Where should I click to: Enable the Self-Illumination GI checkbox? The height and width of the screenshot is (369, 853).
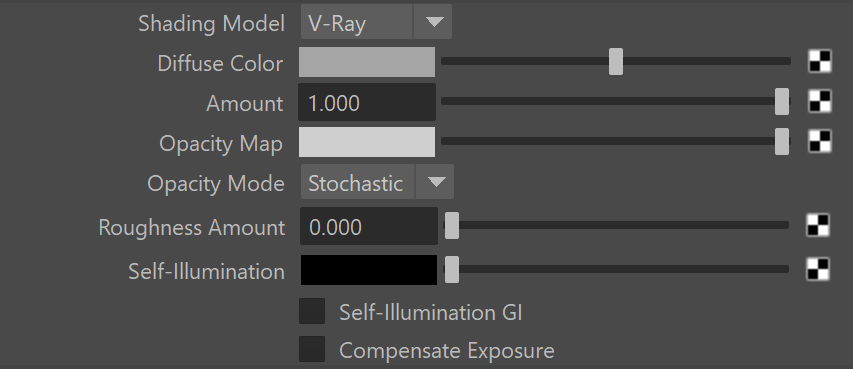[x=312, y=311]
